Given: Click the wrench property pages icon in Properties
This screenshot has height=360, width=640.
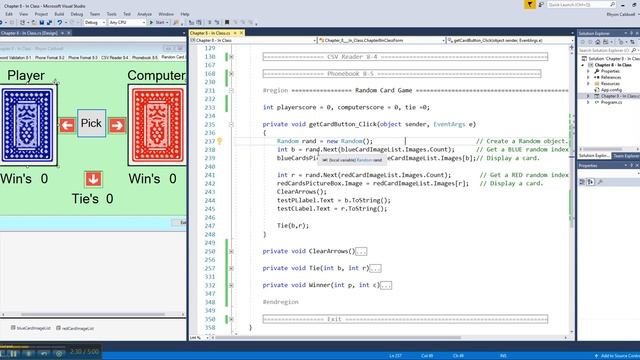Looking at the screenshot, I should [600, 182].
